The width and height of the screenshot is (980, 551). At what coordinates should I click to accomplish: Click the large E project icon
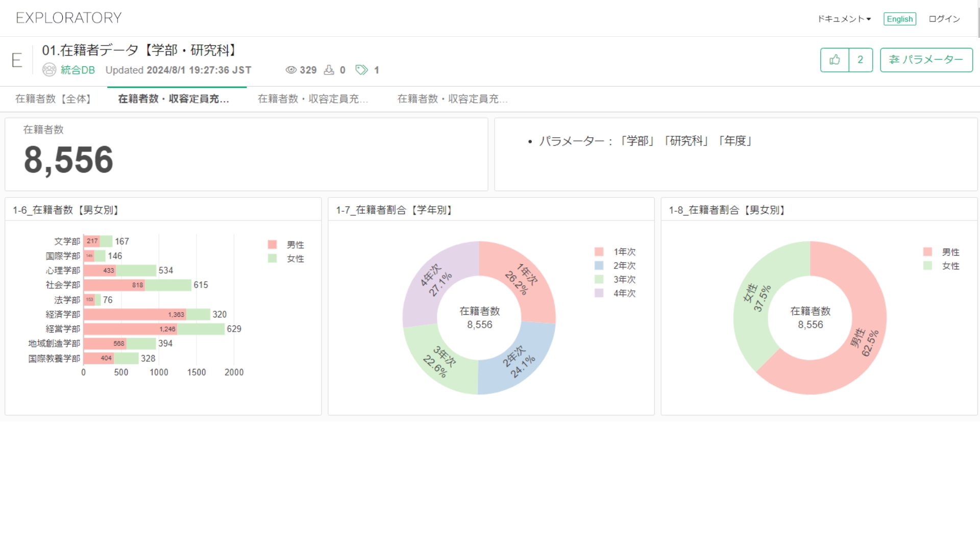pyautogui.click(x=17, y=60)
